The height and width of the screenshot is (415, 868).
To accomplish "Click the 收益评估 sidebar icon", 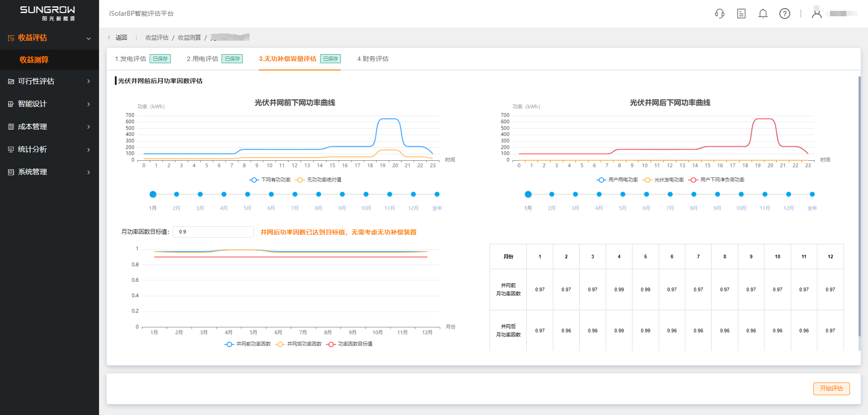I will coord(11,38).
